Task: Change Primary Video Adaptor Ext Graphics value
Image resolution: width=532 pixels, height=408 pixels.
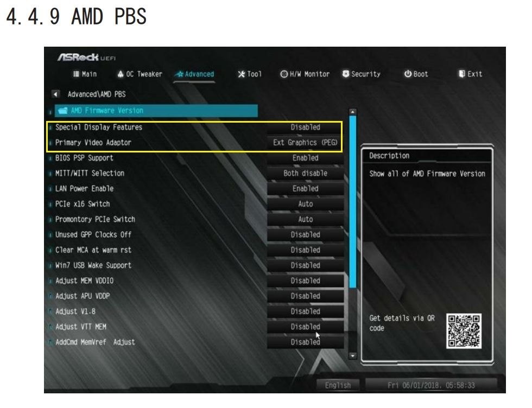Action: pyautogui.click(x=305, y=143)
